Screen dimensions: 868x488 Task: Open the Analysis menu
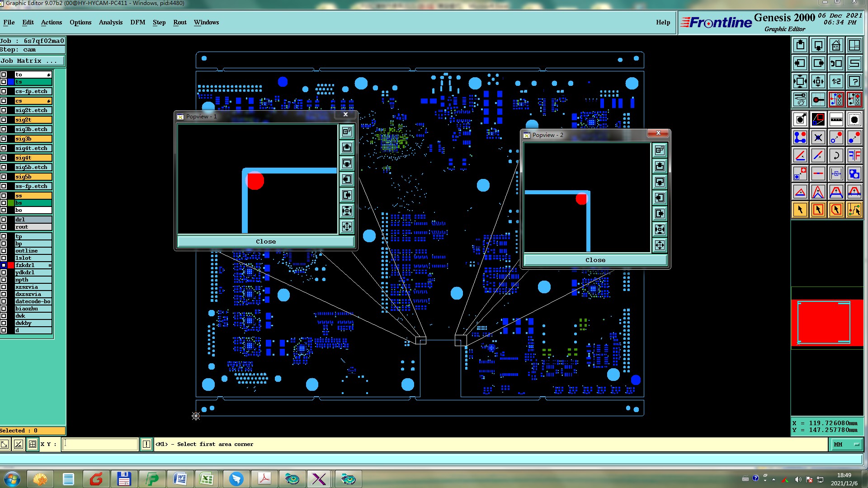(x=110, y=22)
